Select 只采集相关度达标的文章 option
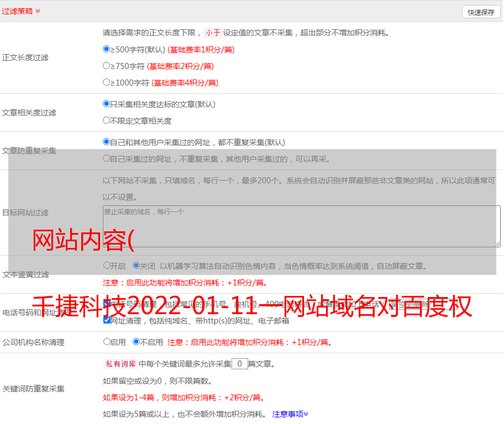The width and height of the screenshot is (504, 424). pos(107,104)
